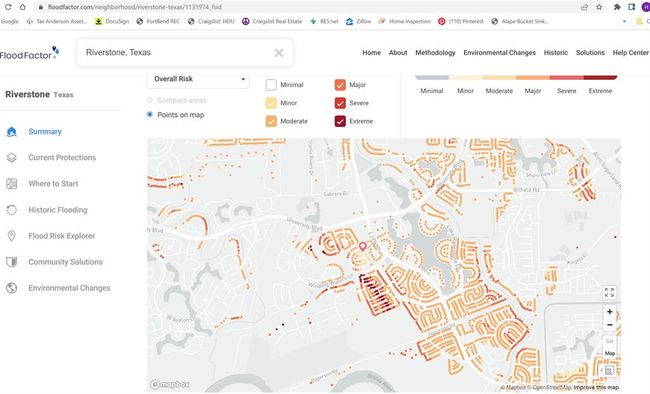The width and height of the screenshot is (650, 394).
Task: Uncheck the Severe risk checkbox
Action: (340, 103)
